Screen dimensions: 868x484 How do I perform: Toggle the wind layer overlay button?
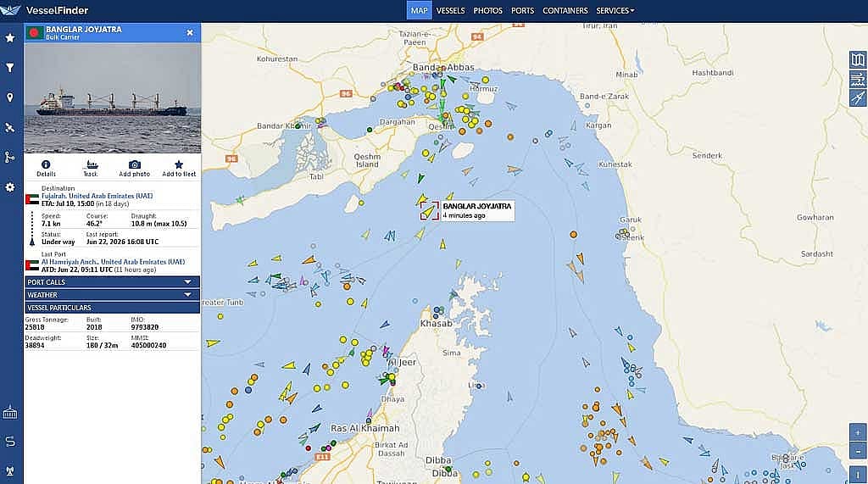click(858, 79)
